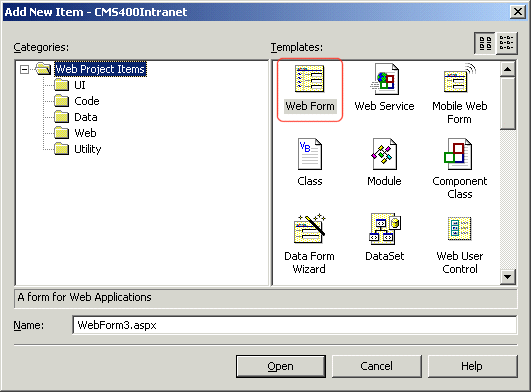
Task: Select the Web Form template icon
Action: click(x=310, y=79)
